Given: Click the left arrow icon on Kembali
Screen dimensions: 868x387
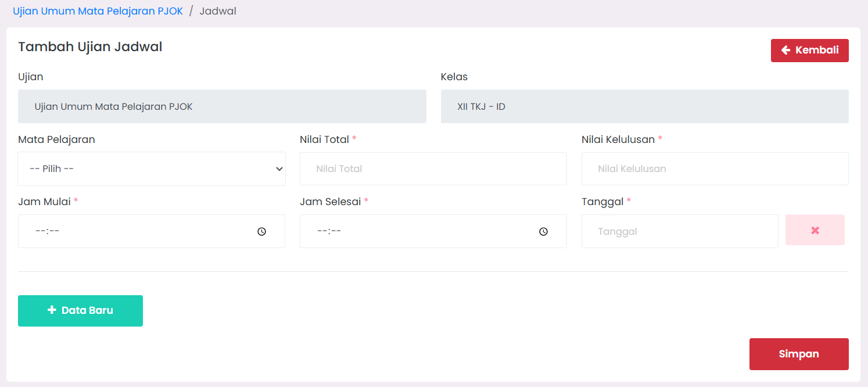Looking at the screenshot, I should pyautogui.click(x=785, y=51).
